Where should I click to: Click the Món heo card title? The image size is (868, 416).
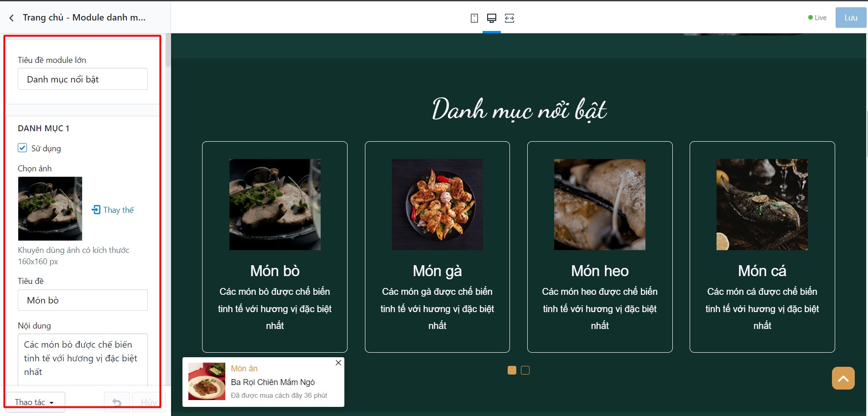(600, 271)
